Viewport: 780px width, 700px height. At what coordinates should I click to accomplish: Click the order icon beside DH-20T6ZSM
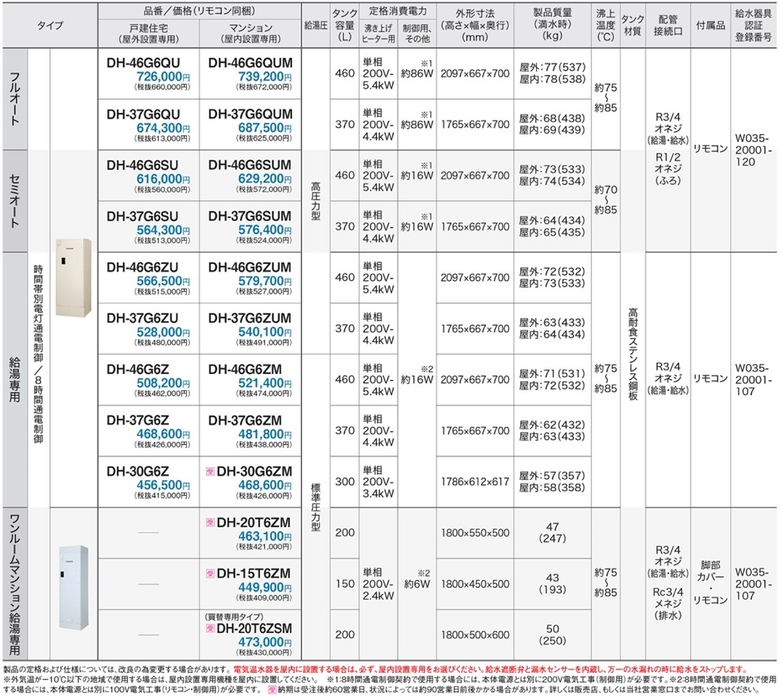coord(210,628)
